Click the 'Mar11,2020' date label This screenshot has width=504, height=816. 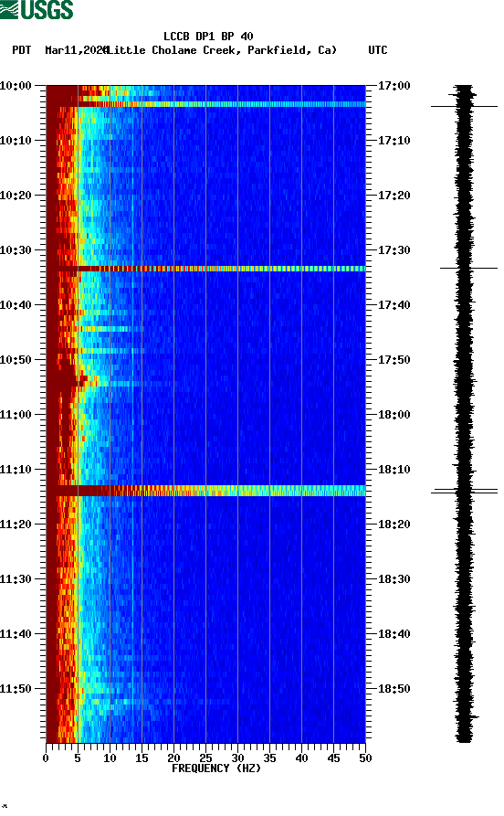pos(76,50)
